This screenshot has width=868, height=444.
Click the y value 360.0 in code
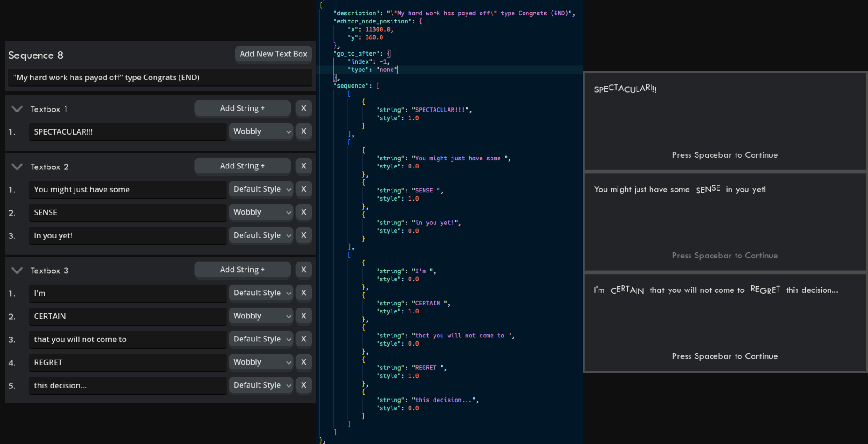point(374,38)
